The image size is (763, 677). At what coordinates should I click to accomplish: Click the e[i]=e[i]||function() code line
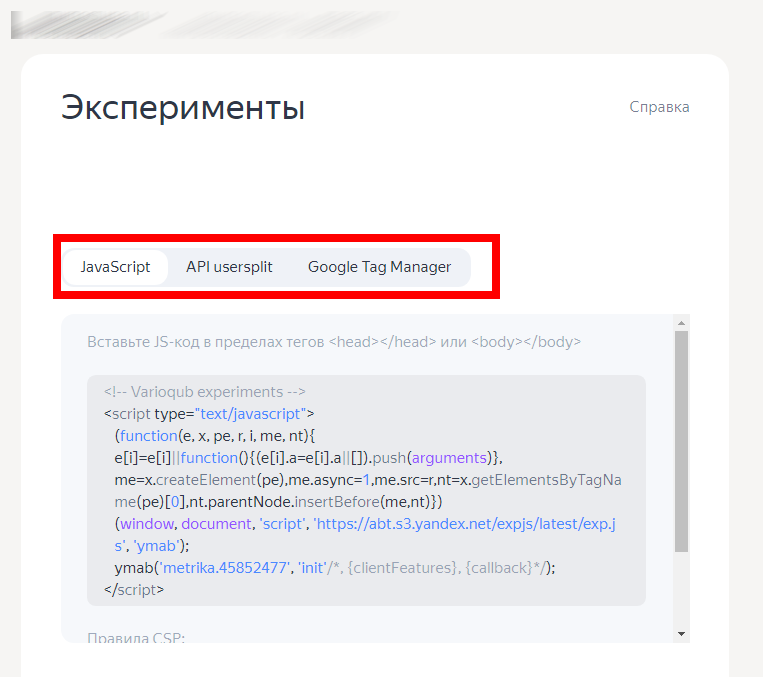[x=309, y=458]
